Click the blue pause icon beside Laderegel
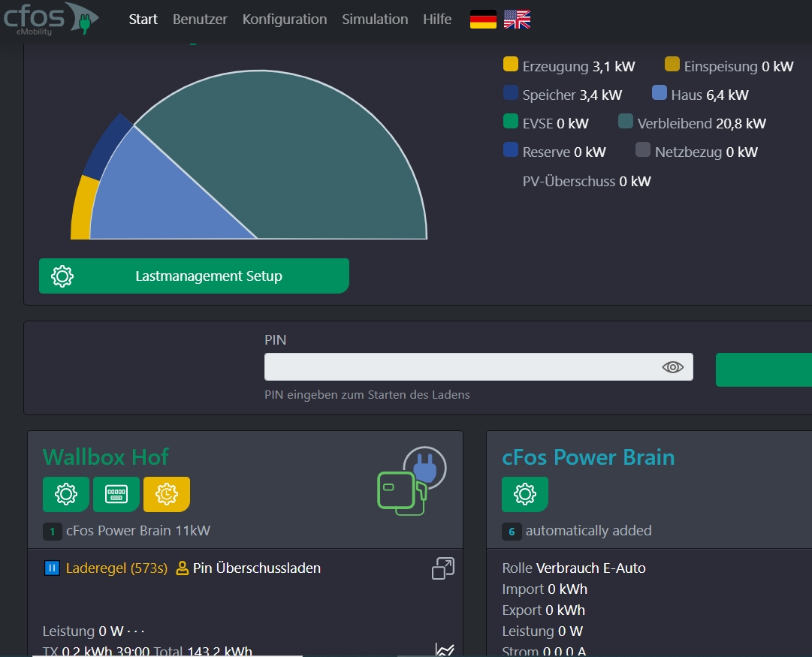This screenshot has height=657, width=812. click(52, 568)
